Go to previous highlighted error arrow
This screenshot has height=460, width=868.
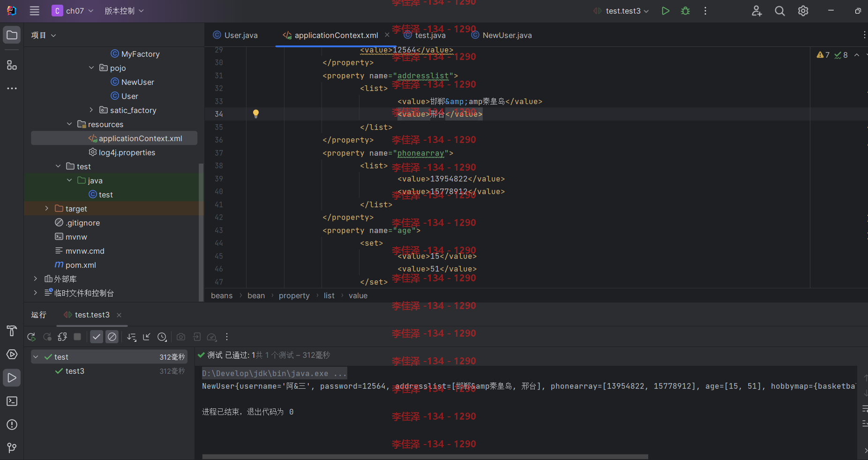857,55
